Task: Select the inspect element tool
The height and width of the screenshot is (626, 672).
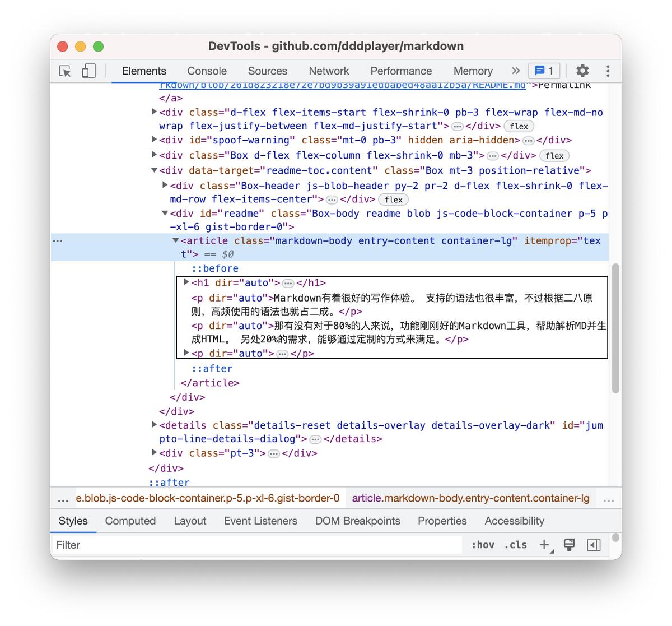Action: (x=65, y=71)
